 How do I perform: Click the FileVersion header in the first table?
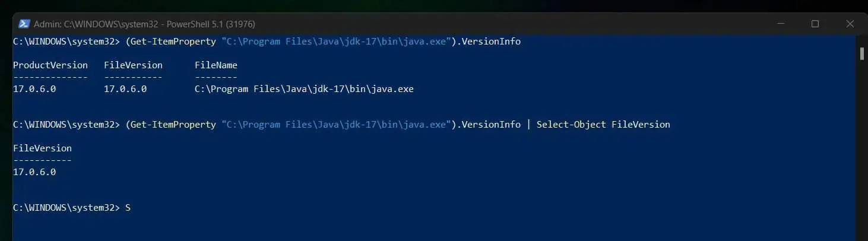pos(133,65)
